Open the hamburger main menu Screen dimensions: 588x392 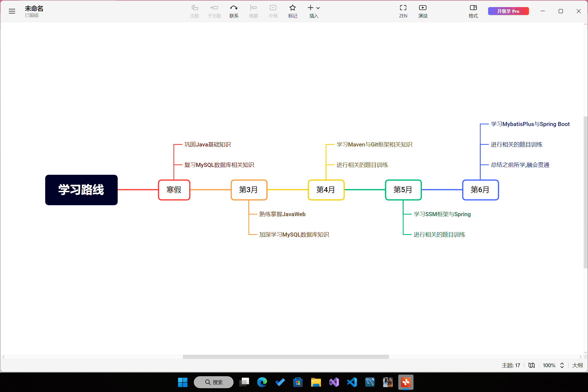pos(12,11)
